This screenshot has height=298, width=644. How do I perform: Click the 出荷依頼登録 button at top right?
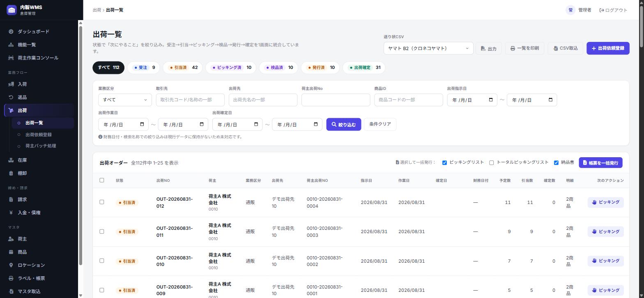click(608, 48)
